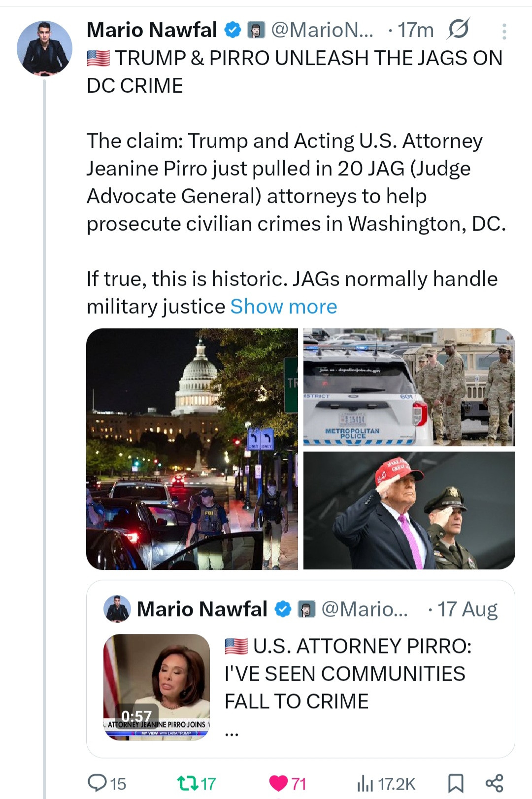Expand the quoted tweet's trailing ellipsis
Viewport: 532px width, 799px height.
tap(232, 733)
